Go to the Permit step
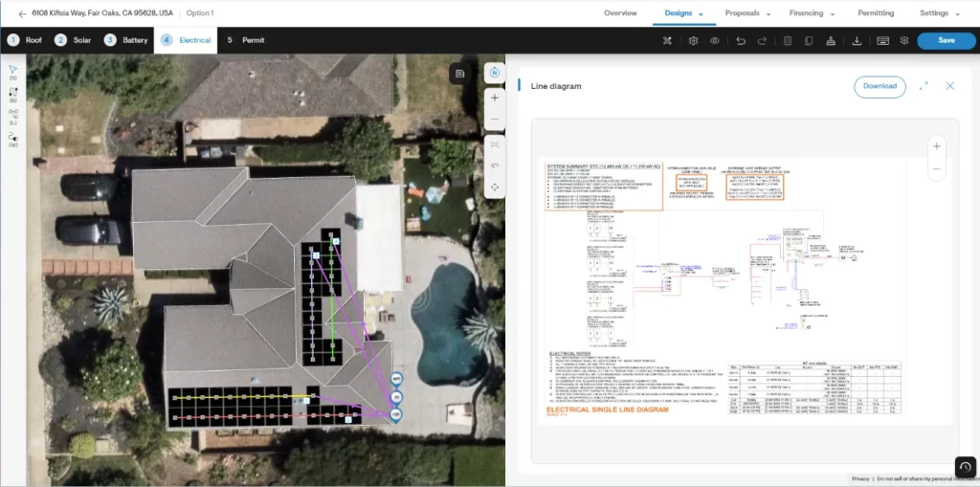 245,40
